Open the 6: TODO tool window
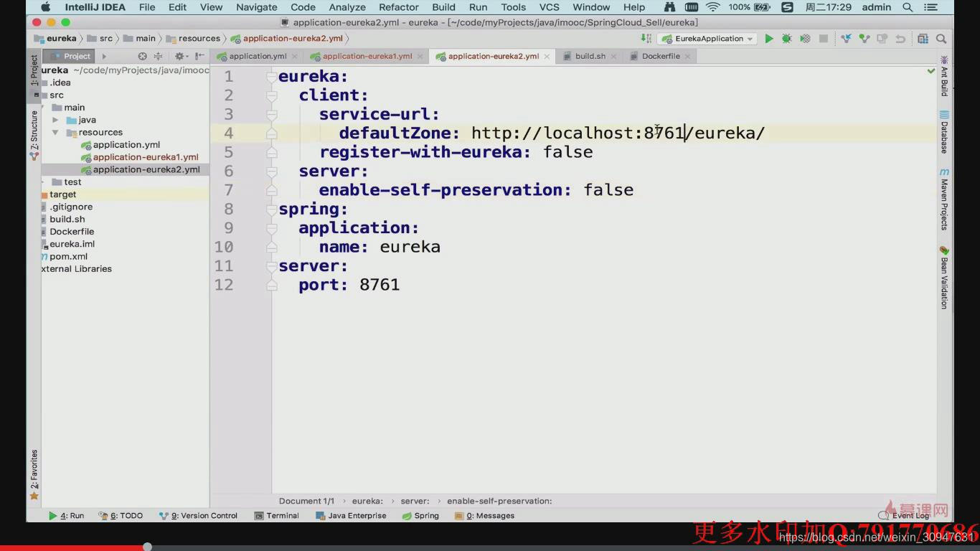Image resolution: width=980 pixels, height=551 pixels. point(121,516)
